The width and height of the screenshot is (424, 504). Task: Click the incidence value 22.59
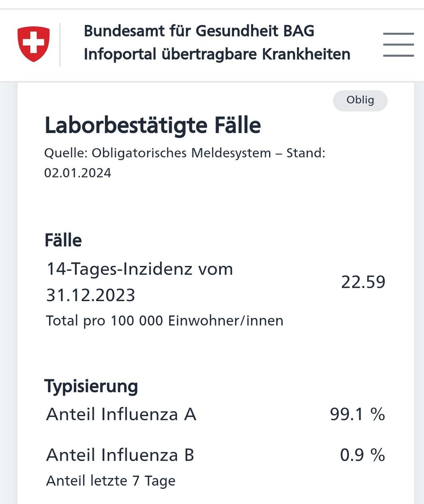[363, 282]
